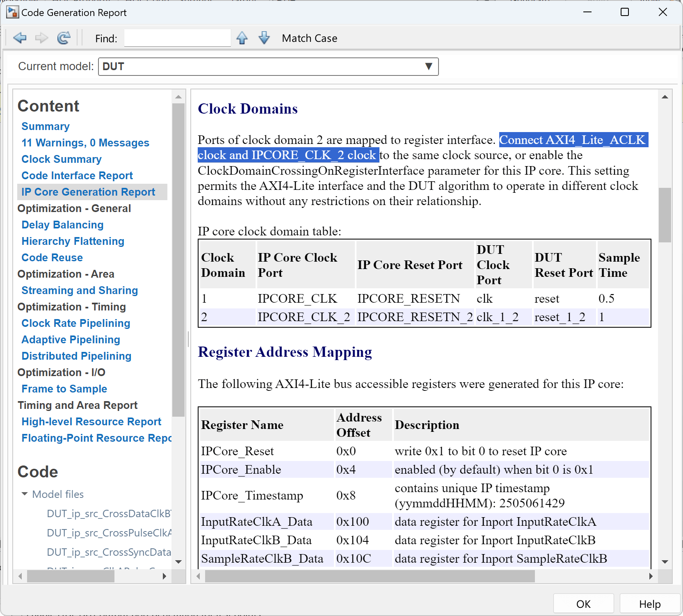Click the Refresh report icon

click(x=64, y=38)
